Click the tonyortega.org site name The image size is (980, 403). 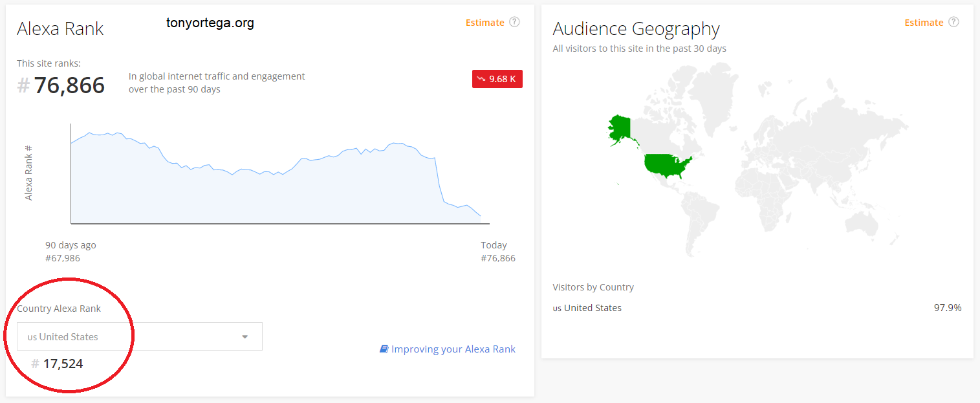tap(210, 23)
